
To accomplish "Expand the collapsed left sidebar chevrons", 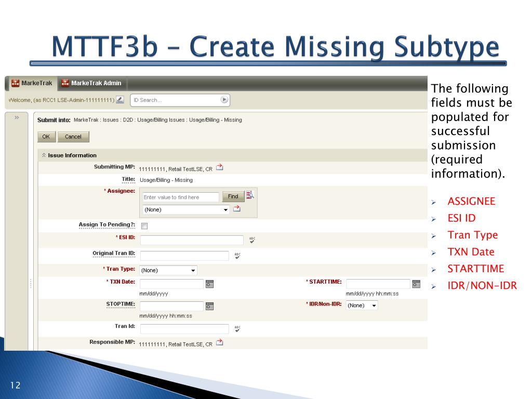I will (17, 118).
